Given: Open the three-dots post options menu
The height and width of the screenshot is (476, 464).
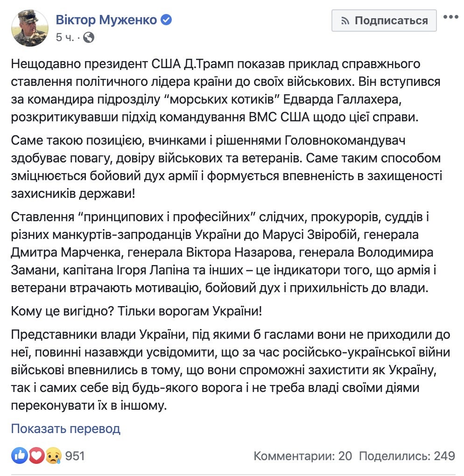Looking at the screenshot, I should [450, 17].
